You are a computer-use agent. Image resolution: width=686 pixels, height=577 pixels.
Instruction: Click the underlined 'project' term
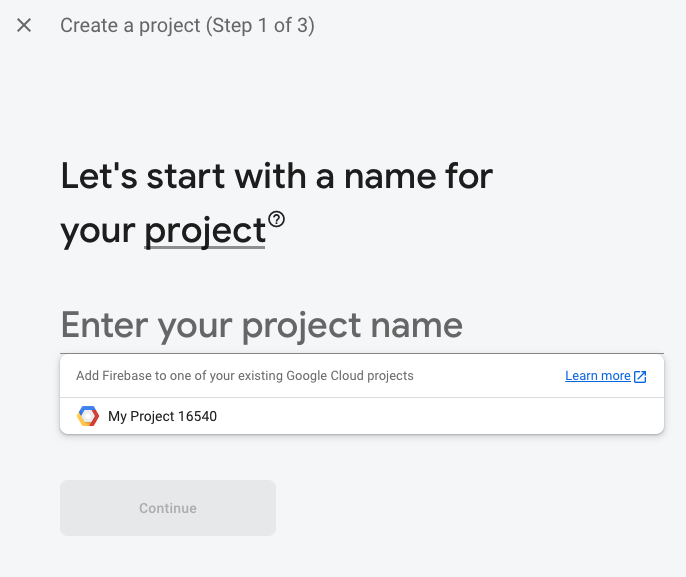[x=205, y=231]
